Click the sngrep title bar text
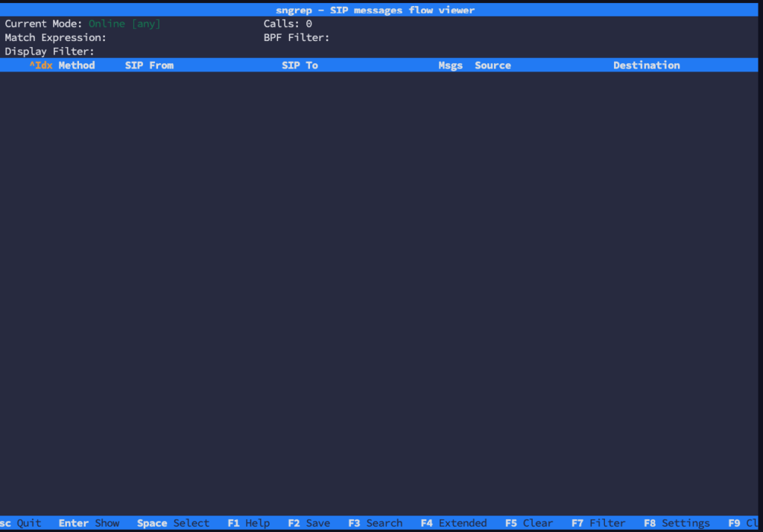Screen dimensions: 763x532 pos(376,10)
